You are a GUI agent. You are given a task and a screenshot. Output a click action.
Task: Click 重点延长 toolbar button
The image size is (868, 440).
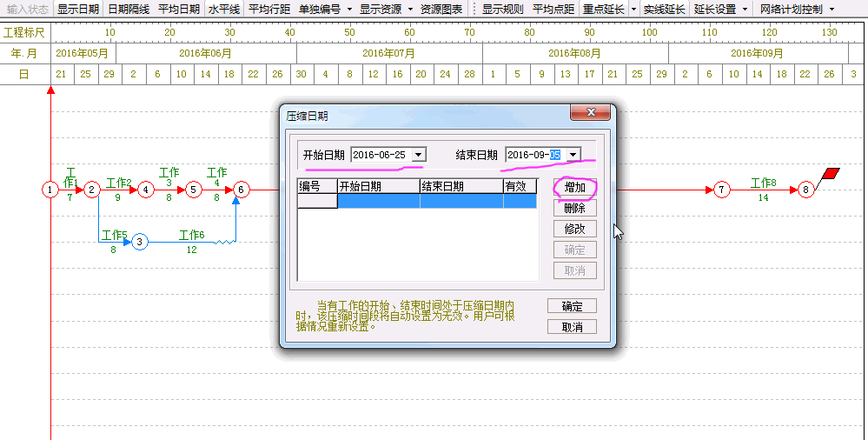(603, 9)
